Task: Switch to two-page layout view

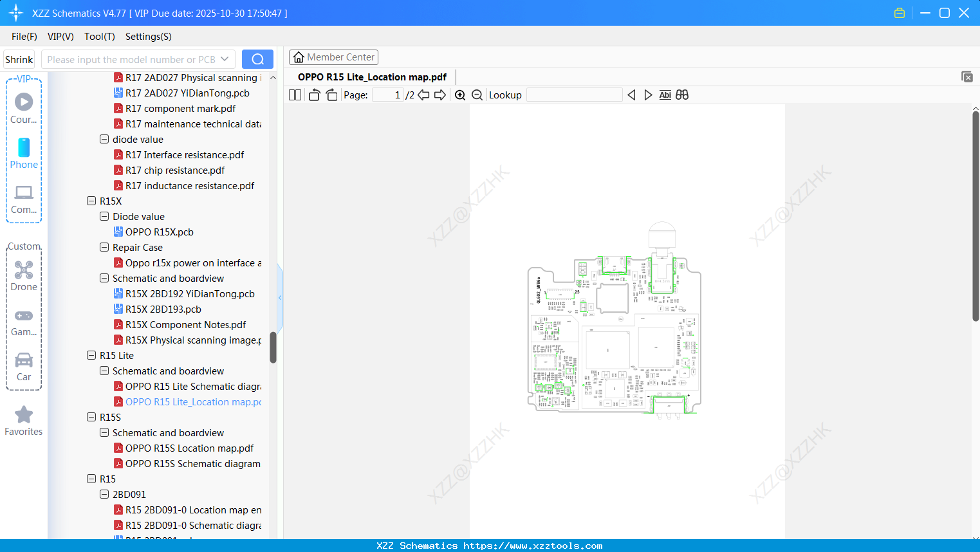Action: (x=294, y=95)
